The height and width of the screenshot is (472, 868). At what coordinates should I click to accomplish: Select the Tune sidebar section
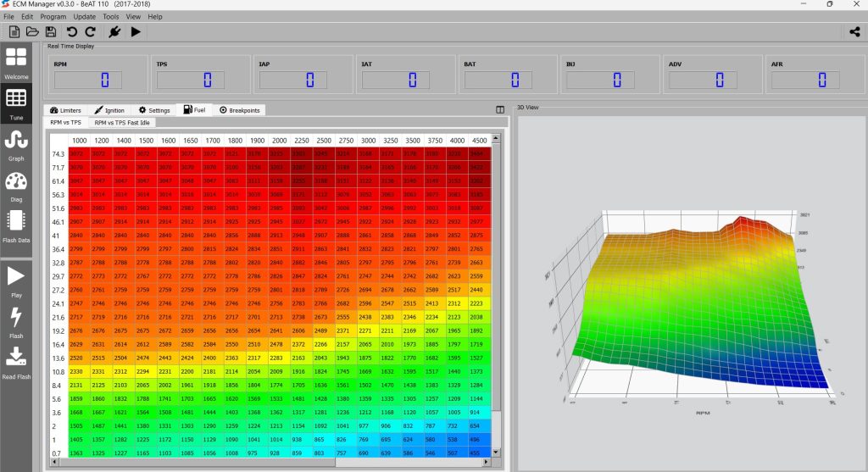16,103
